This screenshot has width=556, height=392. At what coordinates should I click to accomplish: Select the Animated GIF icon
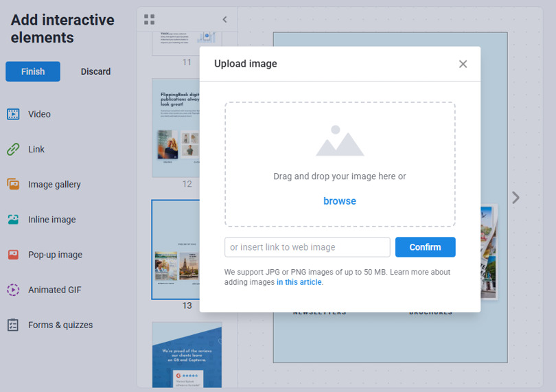coord(13,290)
